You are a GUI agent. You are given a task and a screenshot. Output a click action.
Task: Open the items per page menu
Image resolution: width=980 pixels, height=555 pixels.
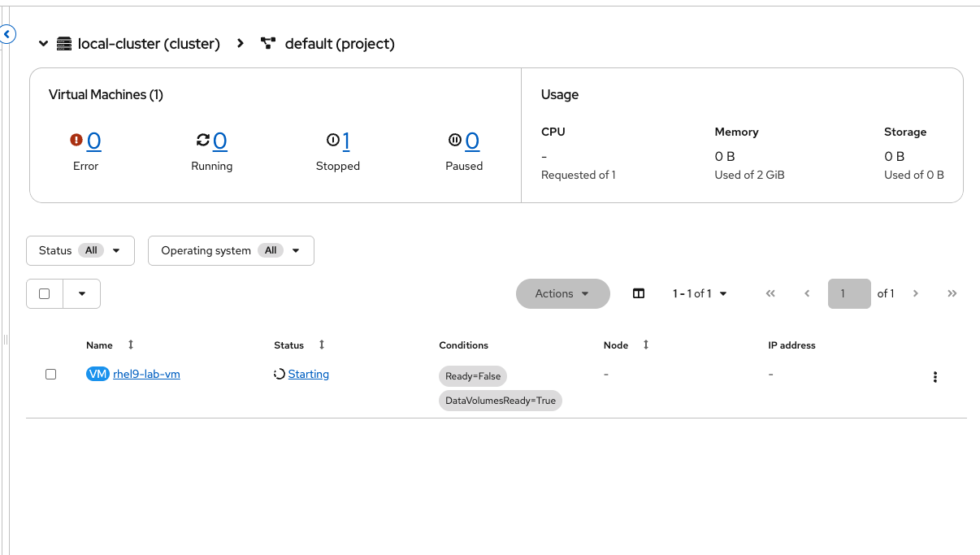(x=700, y=293)
